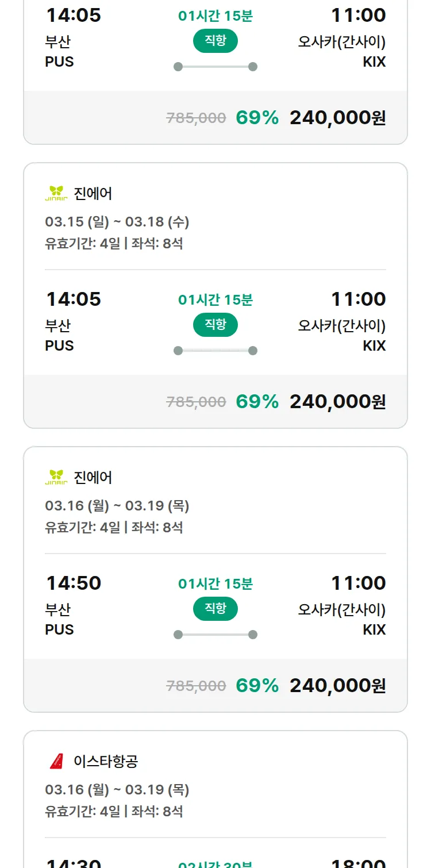Select 240,000원 price in topmost partial card
431x868 pixels.
click(x=337, y=118)
